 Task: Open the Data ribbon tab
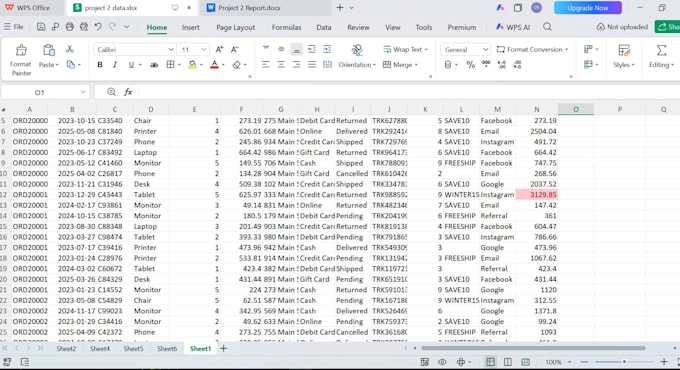point(324,27)
